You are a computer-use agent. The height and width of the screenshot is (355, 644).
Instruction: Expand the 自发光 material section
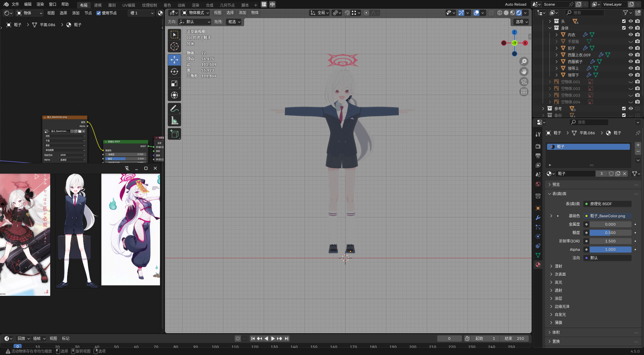click(x=560, y=315)
